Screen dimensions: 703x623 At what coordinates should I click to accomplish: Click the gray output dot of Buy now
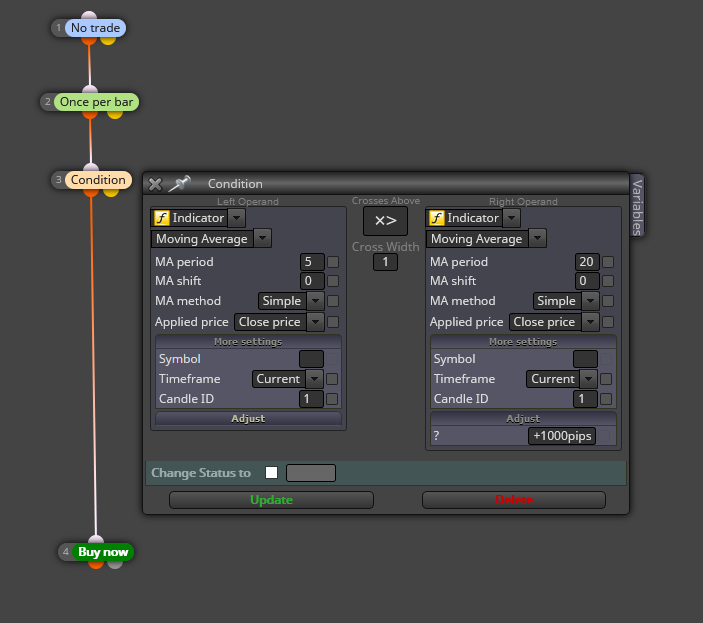115,564
